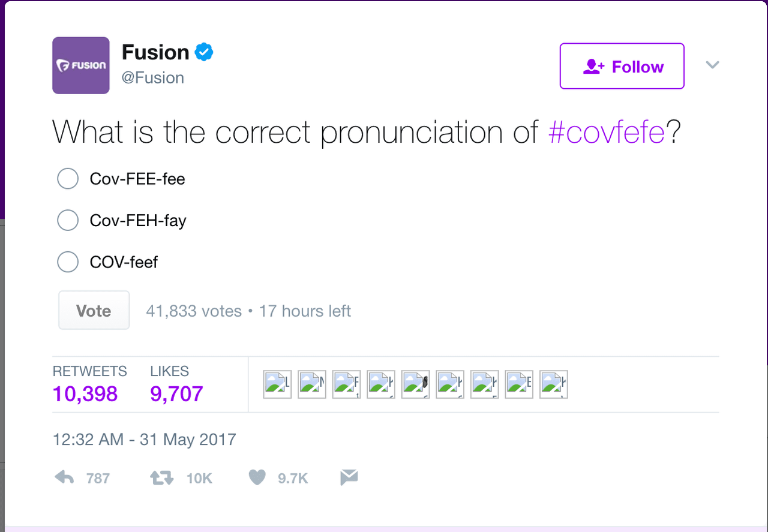The height and width of the screenshot is (532, 768).
Task: Choose the COV-feef pronunciation option
Action: (x=68, y=262)
